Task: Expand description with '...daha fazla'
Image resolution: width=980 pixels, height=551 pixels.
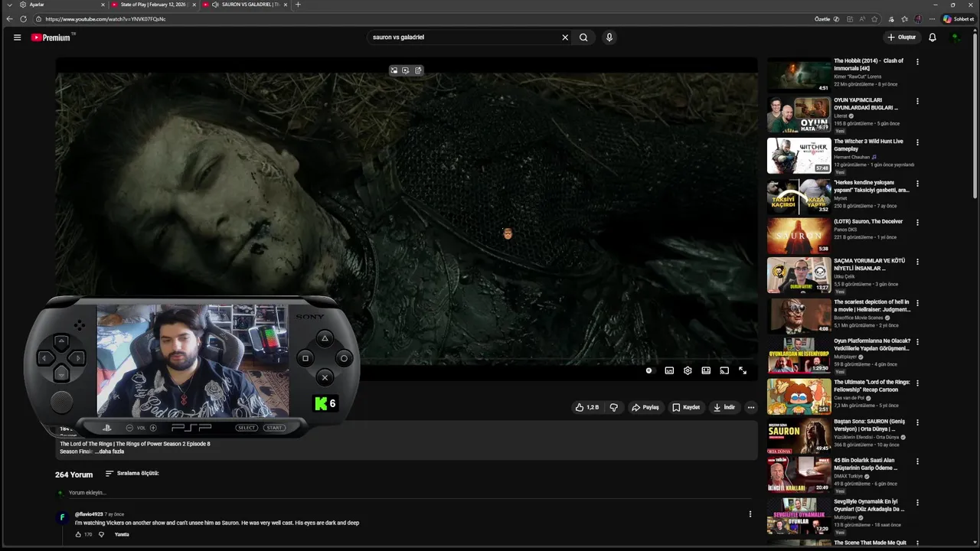Action: (109, 452)
